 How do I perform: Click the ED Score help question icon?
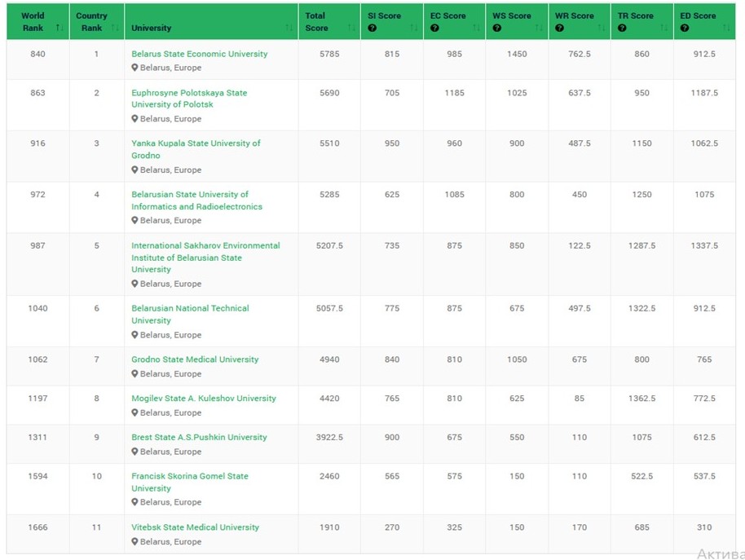click(684, 29)
